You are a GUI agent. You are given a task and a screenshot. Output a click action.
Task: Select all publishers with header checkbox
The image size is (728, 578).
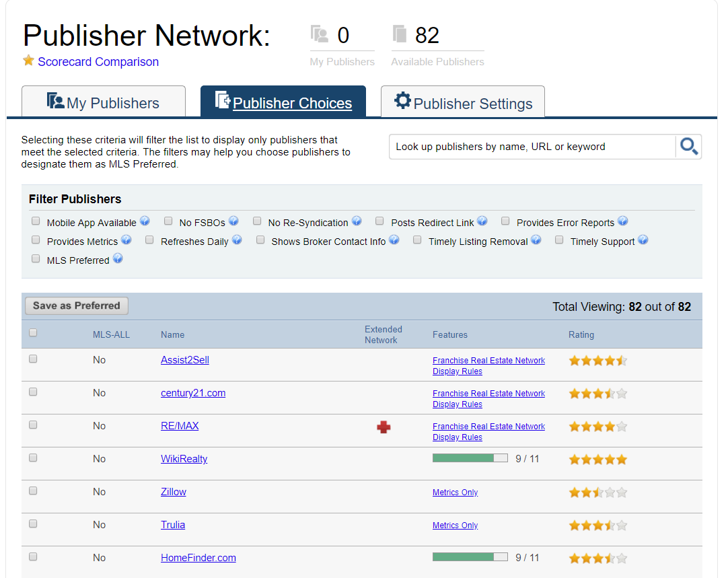coord(33,332)
